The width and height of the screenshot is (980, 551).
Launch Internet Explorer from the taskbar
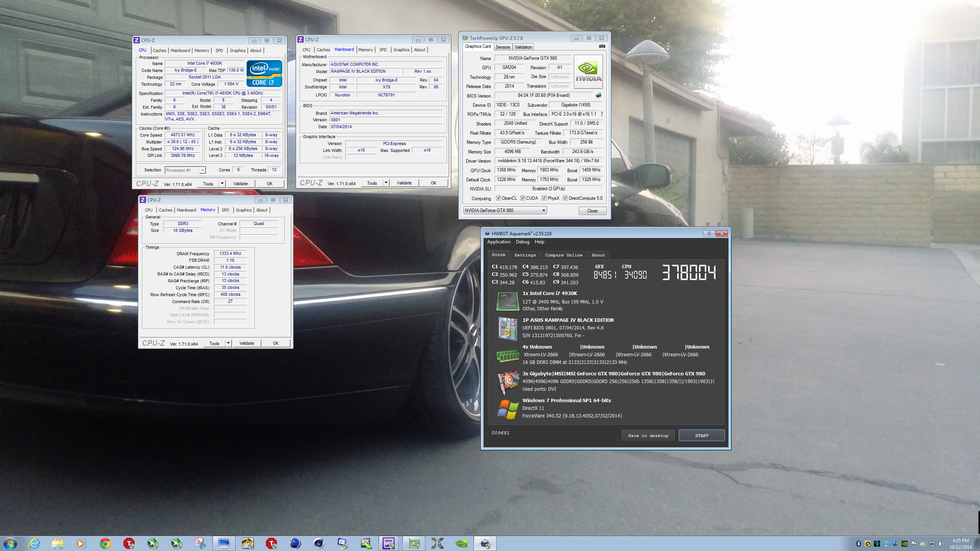(34, 543)
